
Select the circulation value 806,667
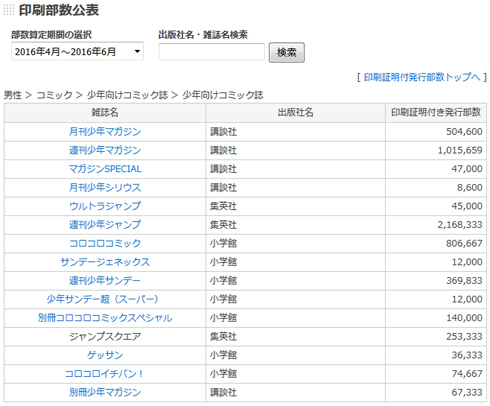[464, 243]
